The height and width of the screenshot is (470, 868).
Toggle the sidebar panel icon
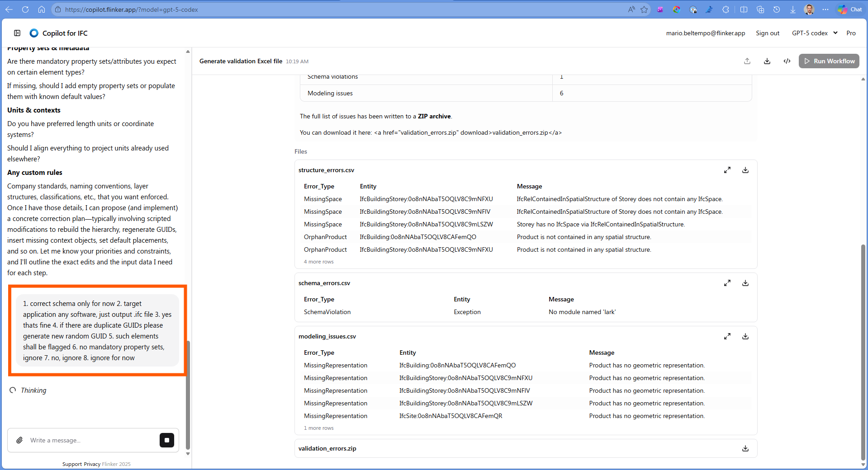click(17, 33)
